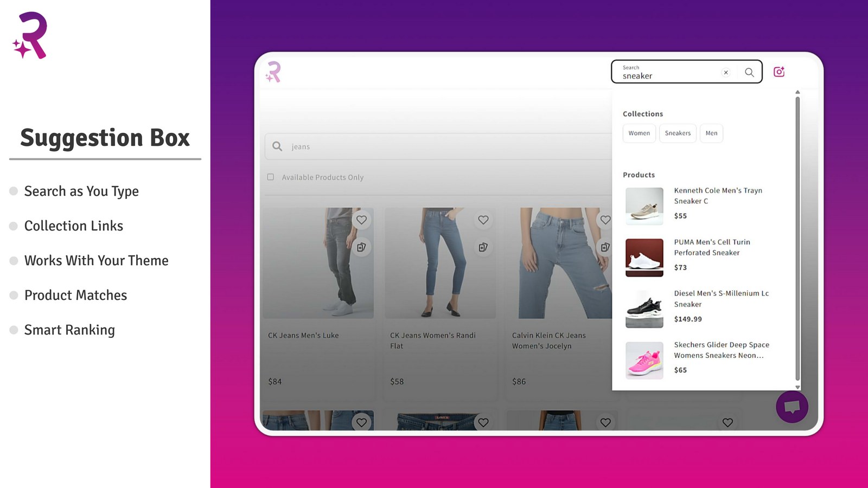Screen dimensions: 868x488
Task: Click the CK Jeans Men's Luke product image
Action: 318,263
